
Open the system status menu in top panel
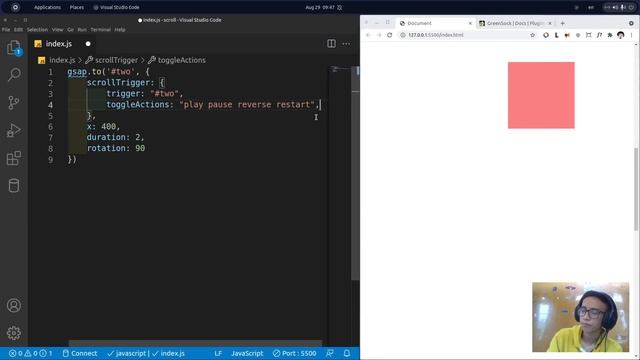coord(619,7)
